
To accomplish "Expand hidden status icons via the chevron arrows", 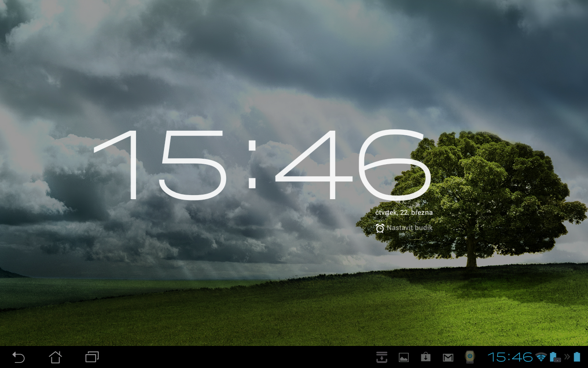I will 567,357.
